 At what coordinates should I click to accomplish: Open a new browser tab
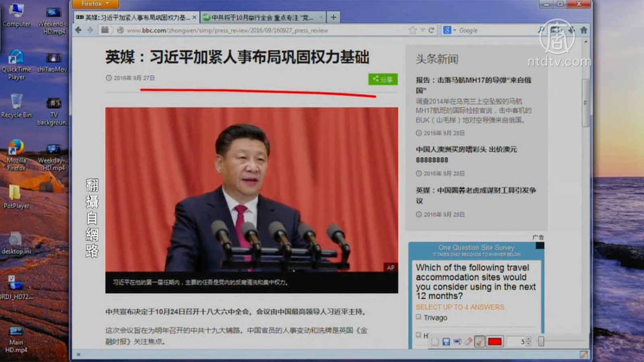tap(333, 17)
